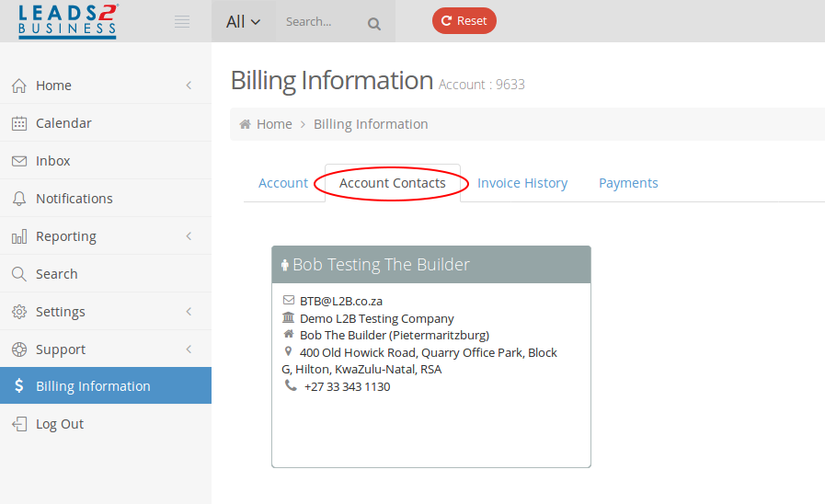
Task: Click the Reporting bar chart icon
Action: pos(19,236)
